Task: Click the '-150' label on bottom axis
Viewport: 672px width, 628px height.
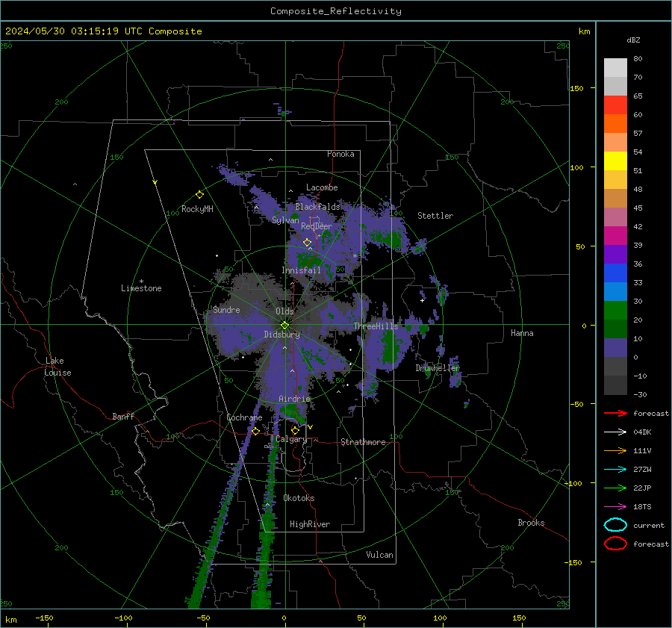Action: (44, 618)
